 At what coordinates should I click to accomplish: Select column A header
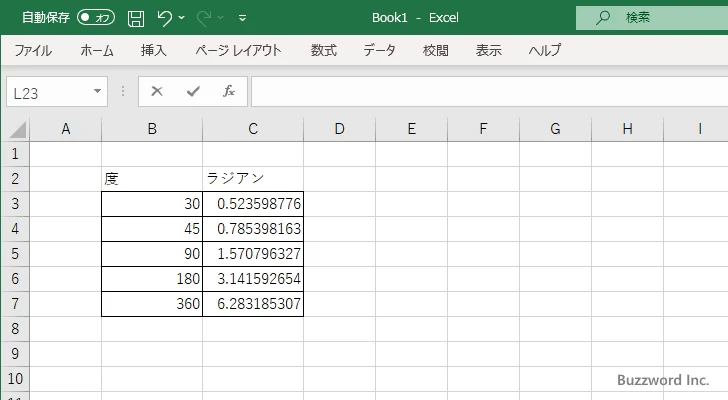[65, 129]
